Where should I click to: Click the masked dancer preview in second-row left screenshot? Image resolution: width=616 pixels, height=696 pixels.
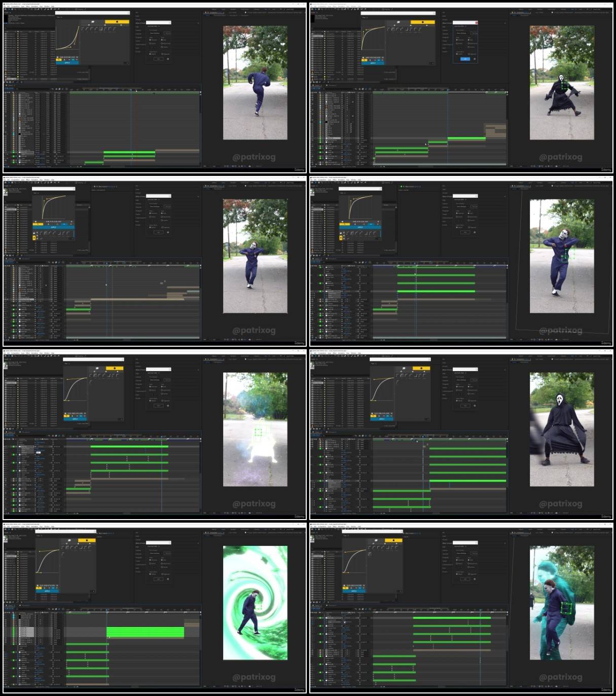point(255,256)
